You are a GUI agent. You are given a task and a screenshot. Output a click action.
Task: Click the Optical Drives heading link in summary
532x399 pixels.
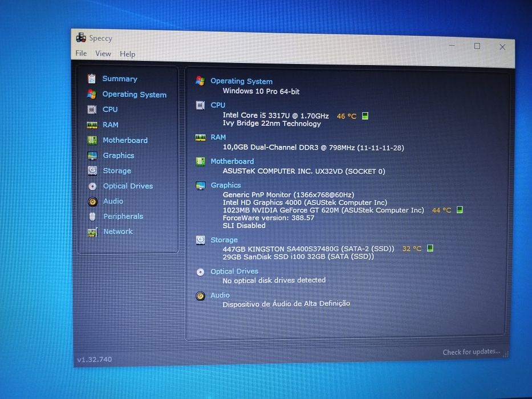coord(234,271)
